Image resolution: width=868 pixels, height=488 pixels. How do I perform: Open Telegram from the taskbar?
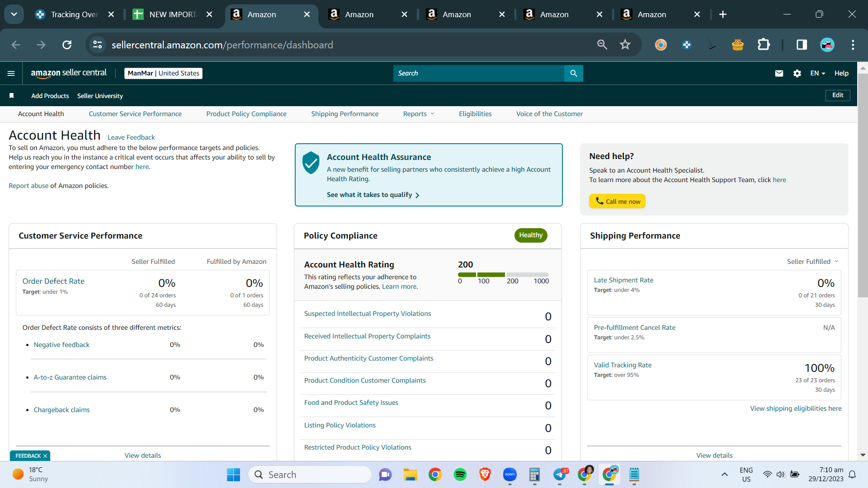coord(560,474)
